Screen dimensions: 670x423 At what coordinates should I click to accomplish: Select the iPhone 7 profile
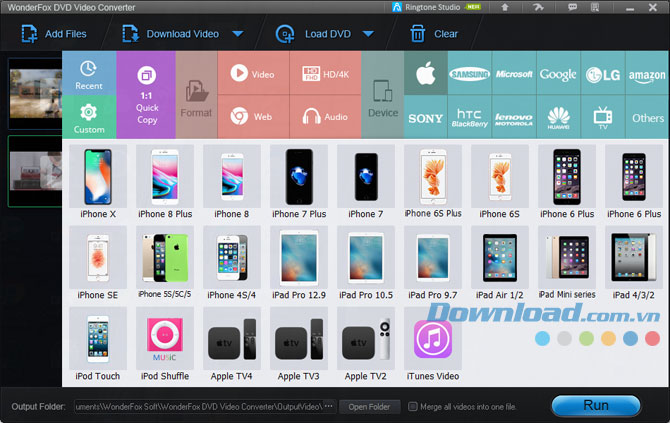(x=366, y=182)
